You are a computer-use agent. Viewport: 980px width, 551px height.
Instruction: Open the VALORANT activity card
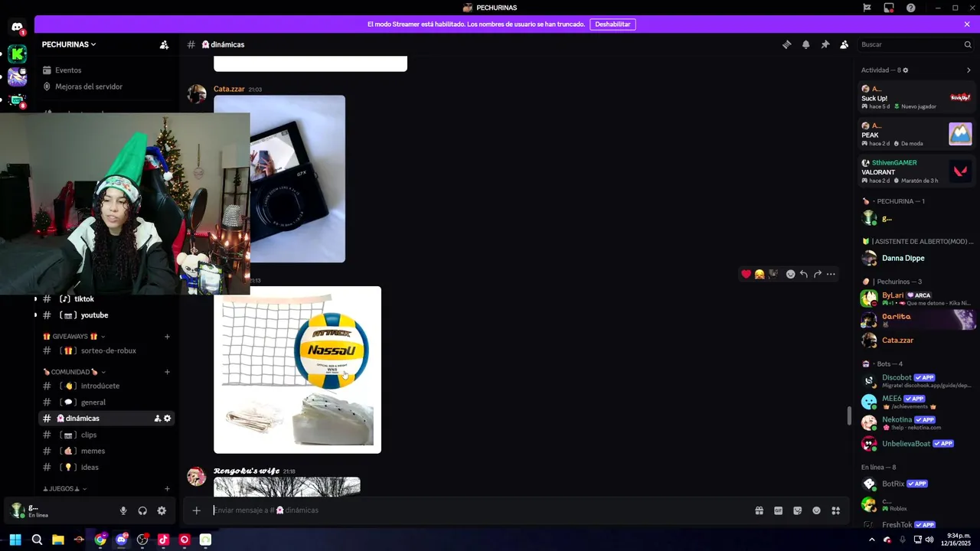(917, 171)
